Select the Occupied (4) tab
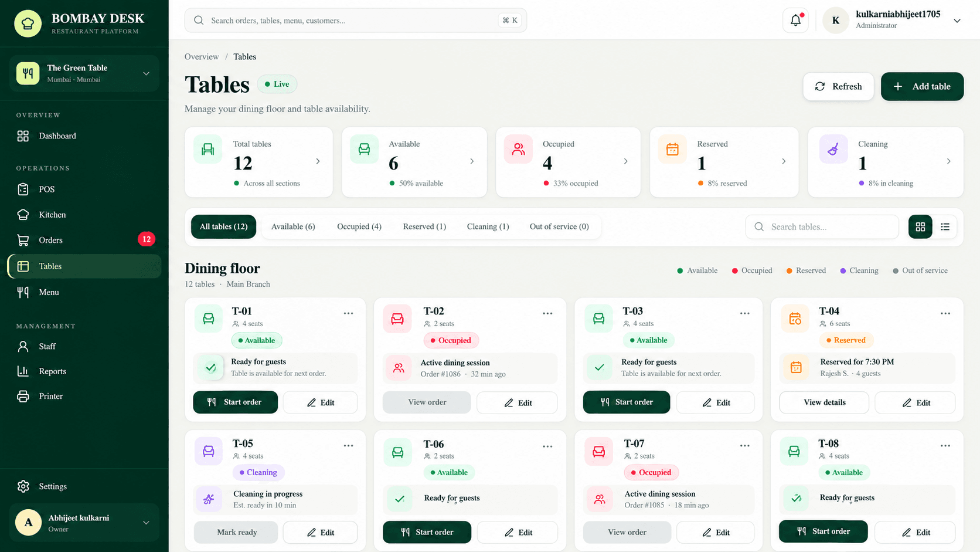The image size is (980, 552). pos(359,226)
